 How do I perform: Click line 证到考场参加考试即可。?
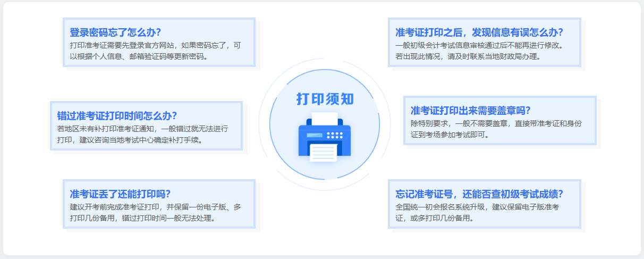pyautogui.click(x=449, y=135)
